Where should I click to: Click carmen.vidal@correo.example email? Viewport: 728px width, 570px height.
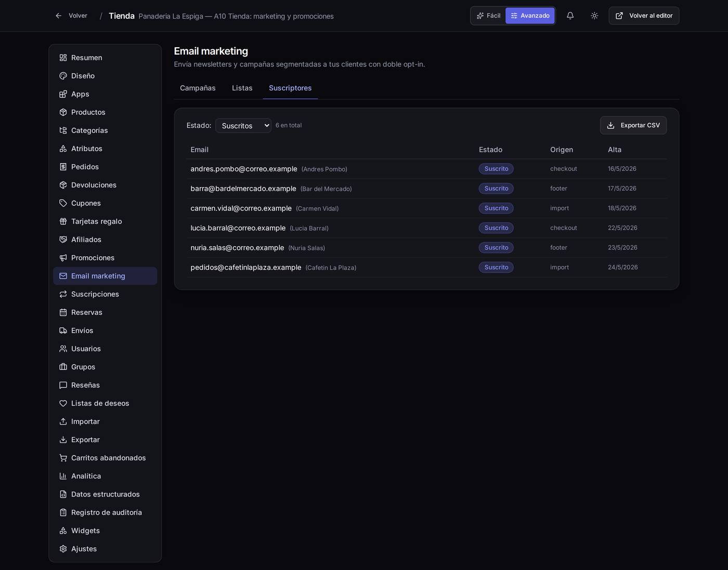click(241, 208)
